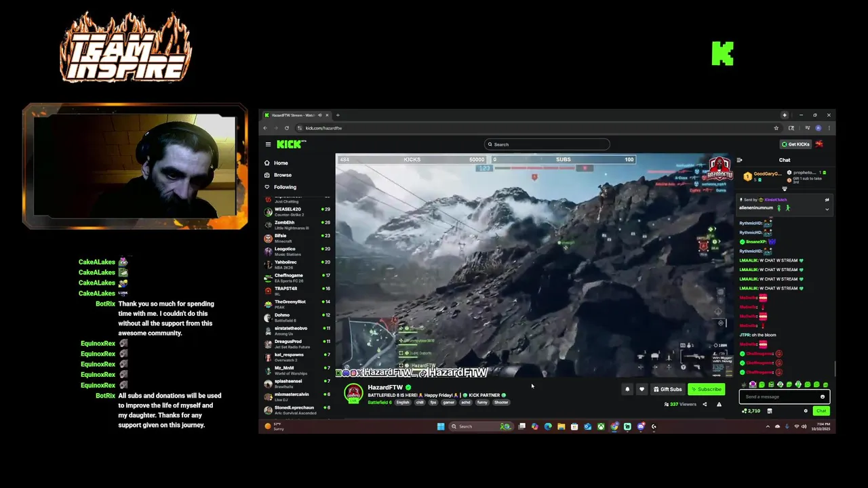868x488 pixels.
Task: Open Chrome profile avatar
Action: [818, 128]
